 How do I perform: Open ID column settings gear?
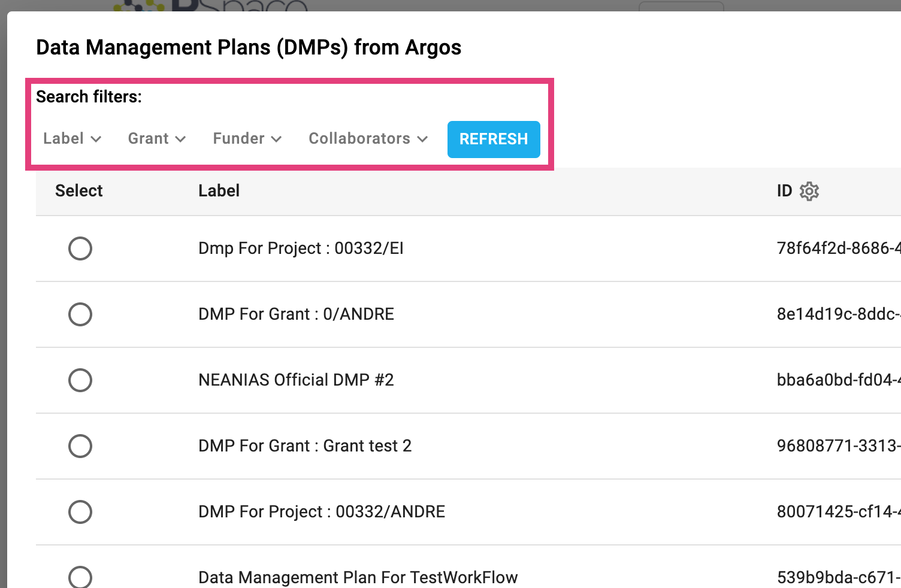pyautogui.click(x=809, y=191)
